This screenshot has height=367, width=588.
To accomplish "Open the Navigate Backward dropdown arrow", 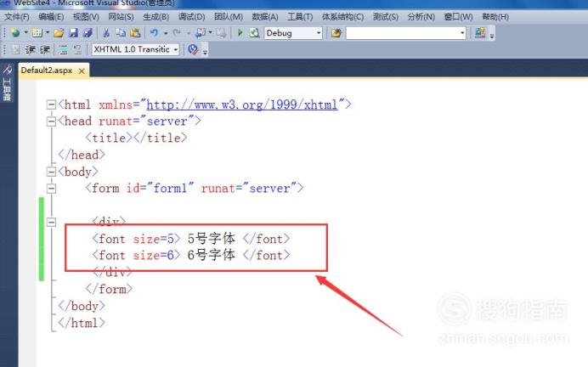I will [x=210, y=33].
